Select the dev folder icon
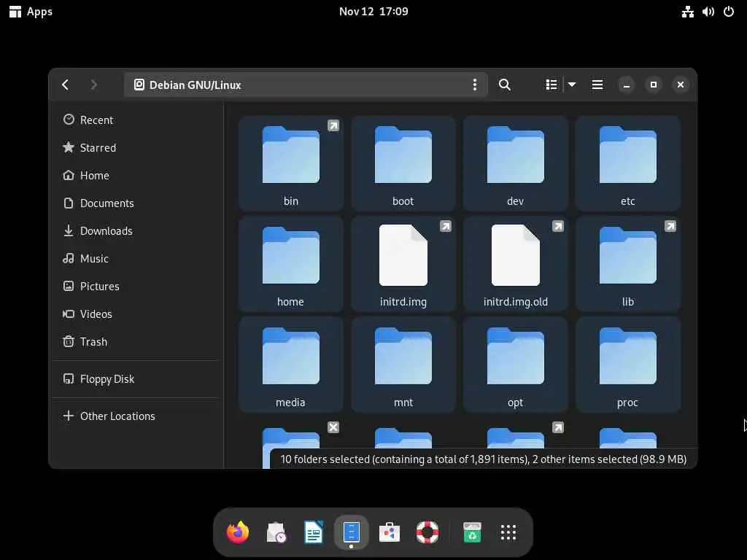The width and height of the screenshot is (747, 560). 516,155
